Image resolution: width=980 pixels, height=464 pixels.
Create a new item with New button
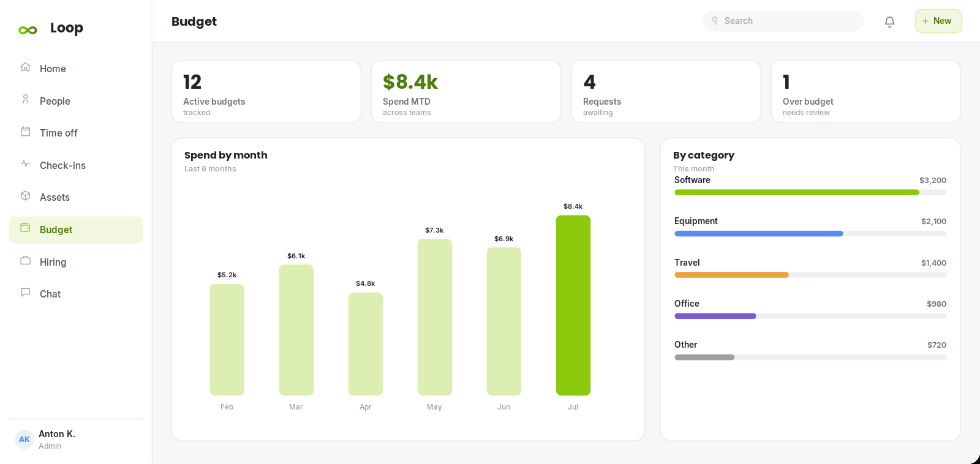938,21
